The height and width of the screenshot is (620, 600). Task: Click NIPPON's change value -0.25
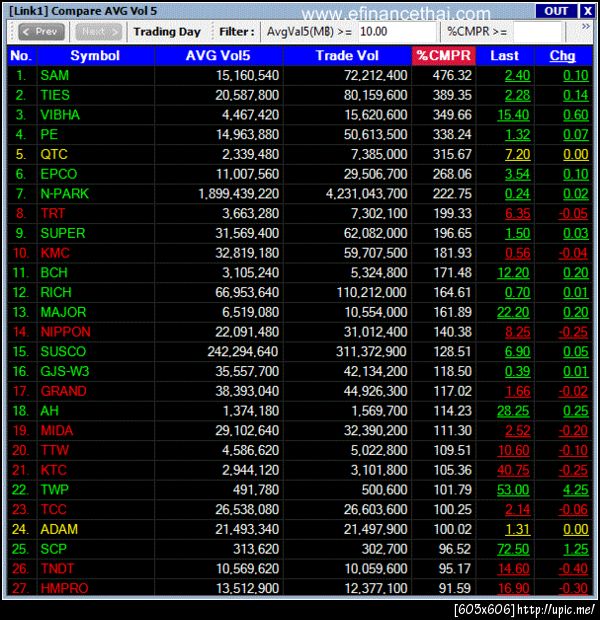pos(574,332)
